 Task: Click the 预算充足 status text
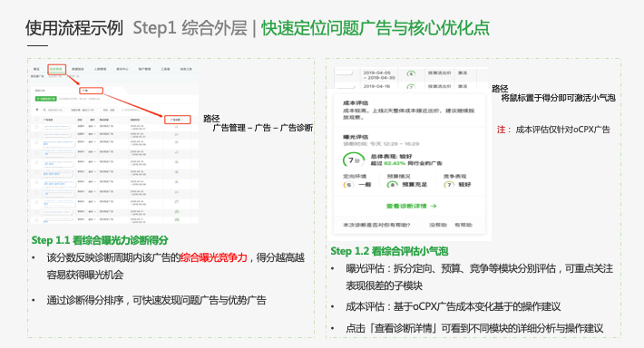click(415, 185)
